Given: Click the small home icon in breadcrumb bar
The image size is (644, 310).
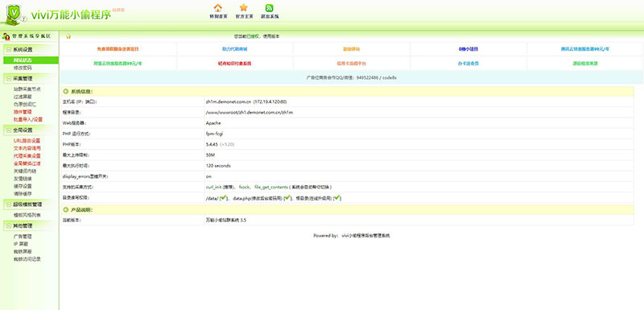Looking at the screenshot, I should pos(68,36).
